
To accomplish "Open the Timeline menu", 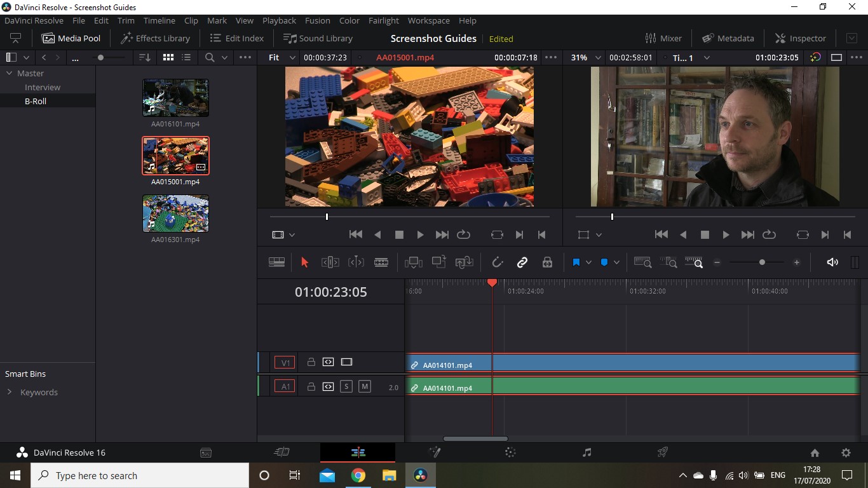I will click(x=159, y=20).
